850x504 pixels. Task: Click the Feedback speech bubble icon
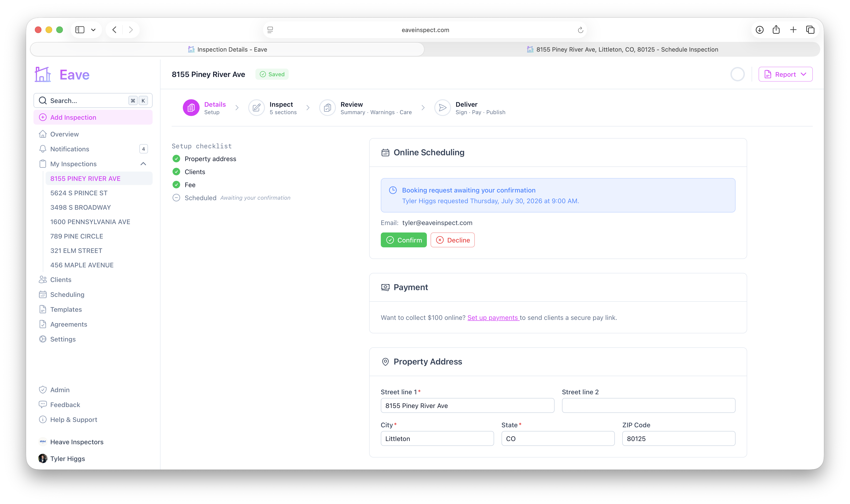(43, 405)
